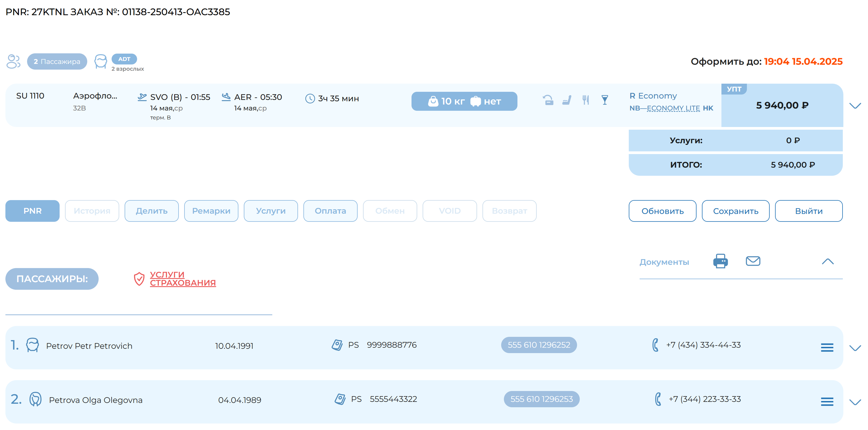Click the beverage glass icon
Image resolution: width=868 pixels, height=430 pixels.
(x=604, y=100)
